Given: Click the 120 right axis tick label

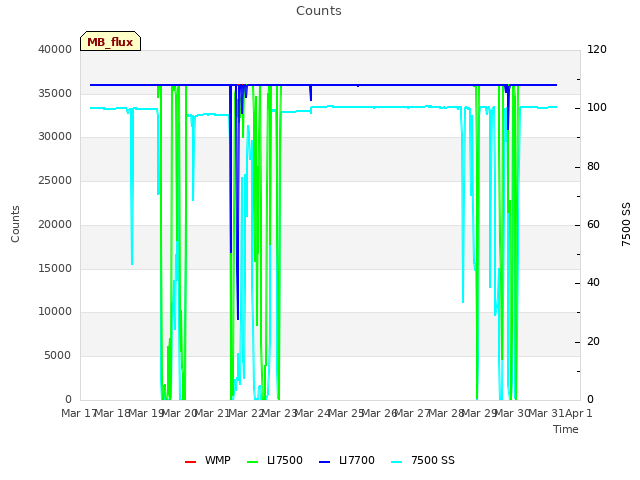Looking at the screenshot, I should click(x=597, y=49).
